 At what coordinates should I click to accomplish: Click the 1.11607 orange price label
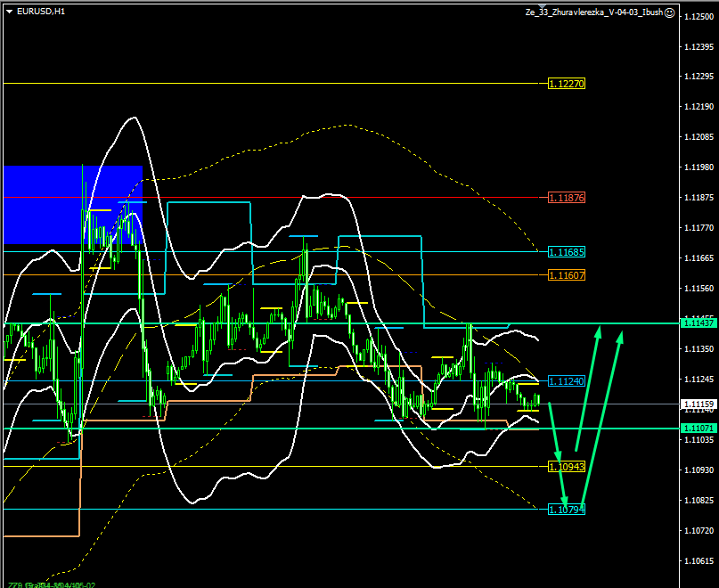(x=567, y=275)
